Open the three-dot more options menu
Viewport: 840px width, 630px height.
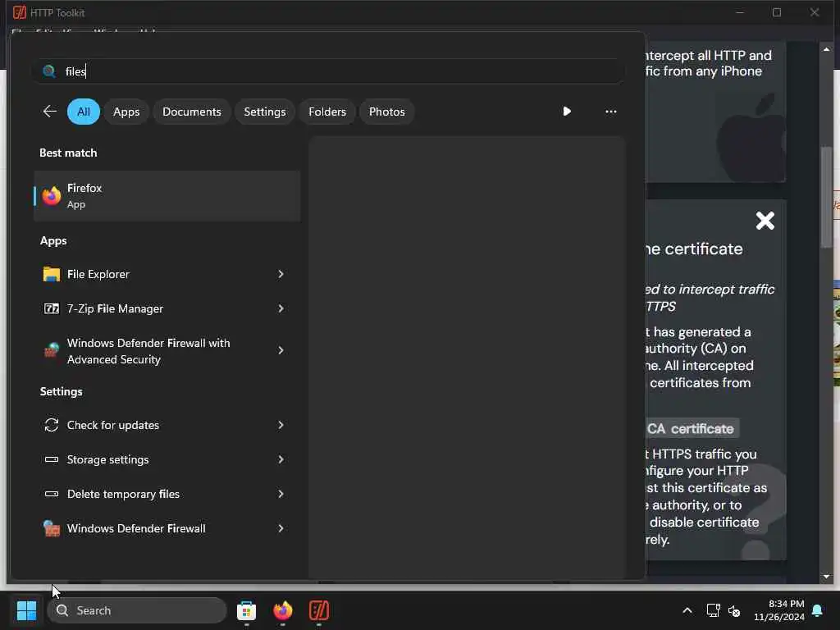coord(610,112)
